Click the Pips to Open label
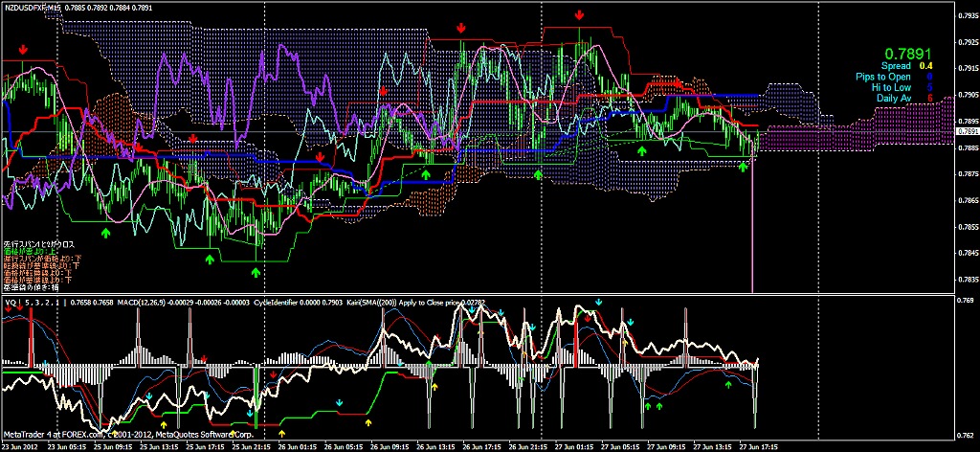The height and width of the screenshot is (452, 980). coord(884,76)
